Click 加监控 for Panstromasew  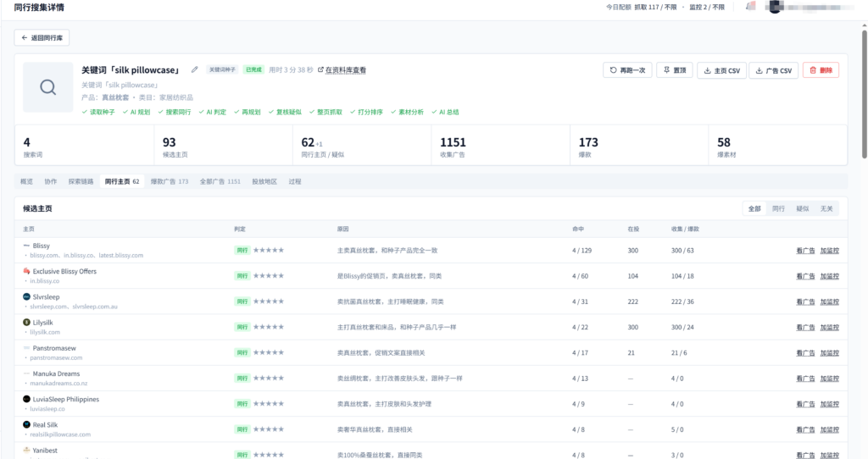[829, 353]
